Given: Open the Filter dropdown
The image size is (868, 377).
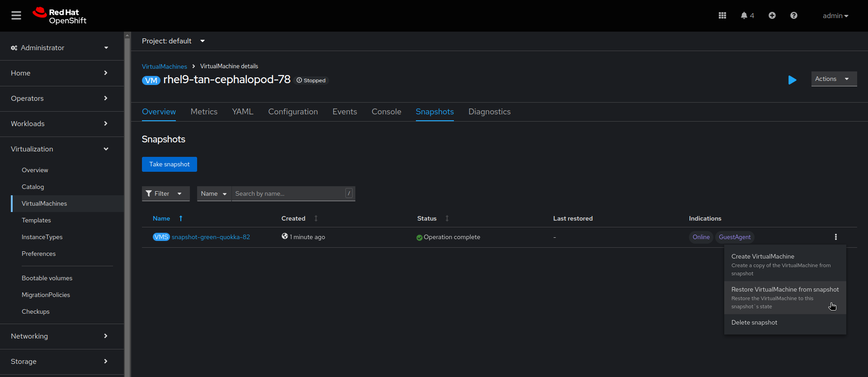Looking at the screenshot, I should (x=165, y=193).
